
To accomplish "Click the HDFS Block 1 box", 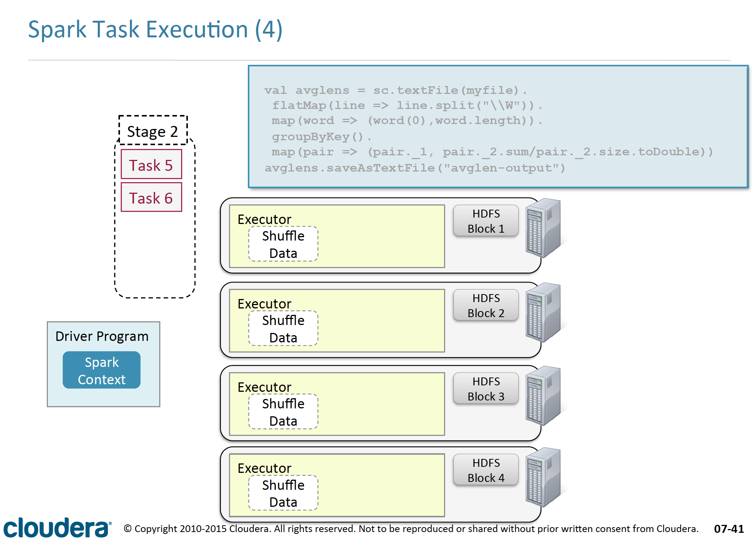I will pyautogui.click(x=486, y=221).
